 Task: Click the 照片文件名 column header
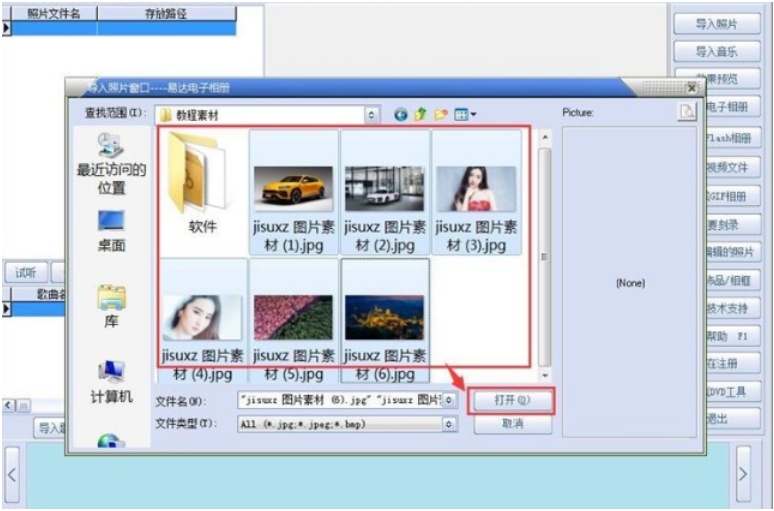(53, 14)
